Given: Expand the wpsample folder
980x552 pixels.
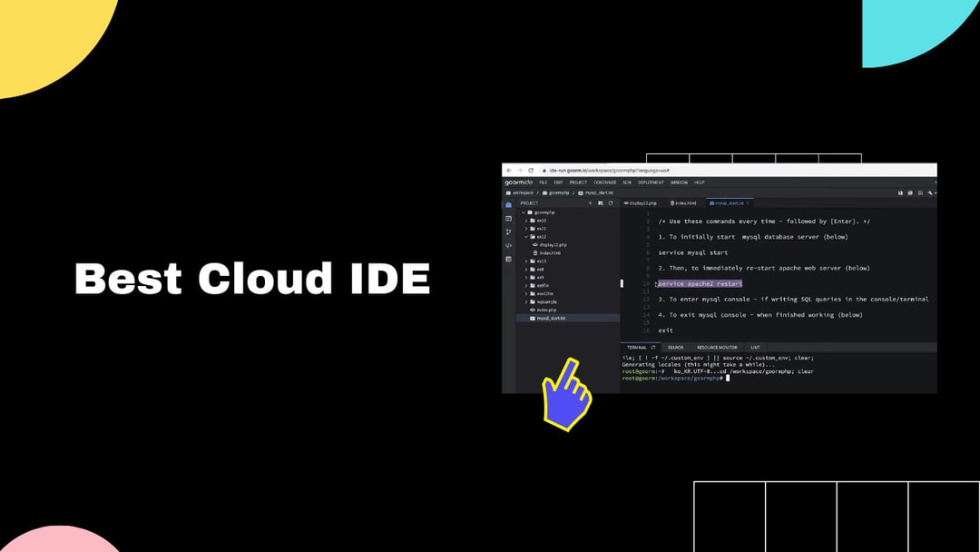Looking at the screenshot, I should coord(525,301).
